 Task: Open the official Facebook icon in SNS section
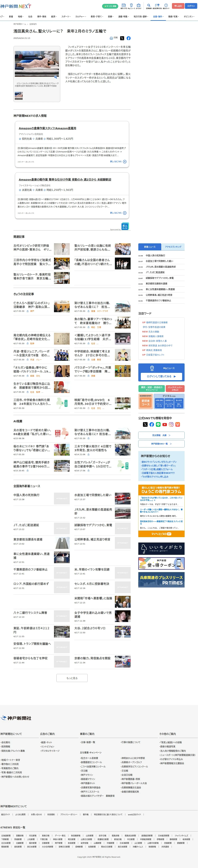[x=152, y=424]
